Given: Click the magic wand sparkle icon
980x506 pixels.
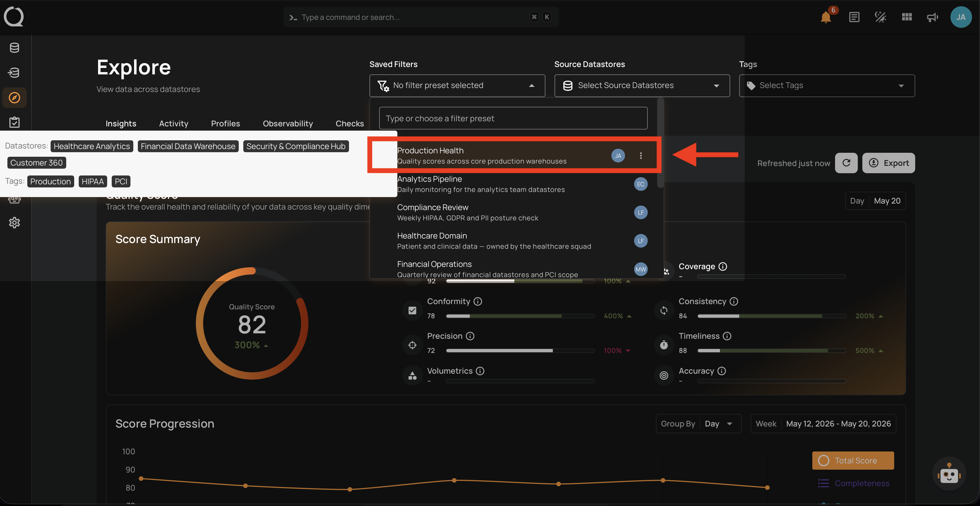Looking at the screenshot, I should [880, 17].
